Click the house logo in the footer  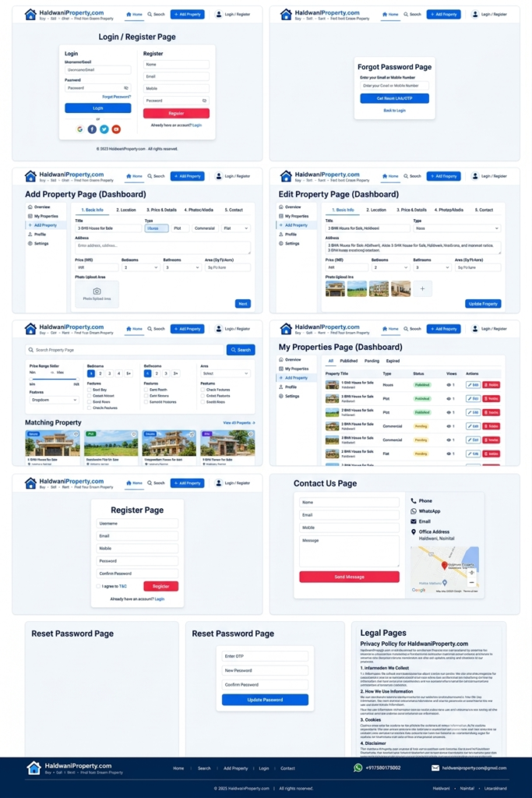[33, 768]
